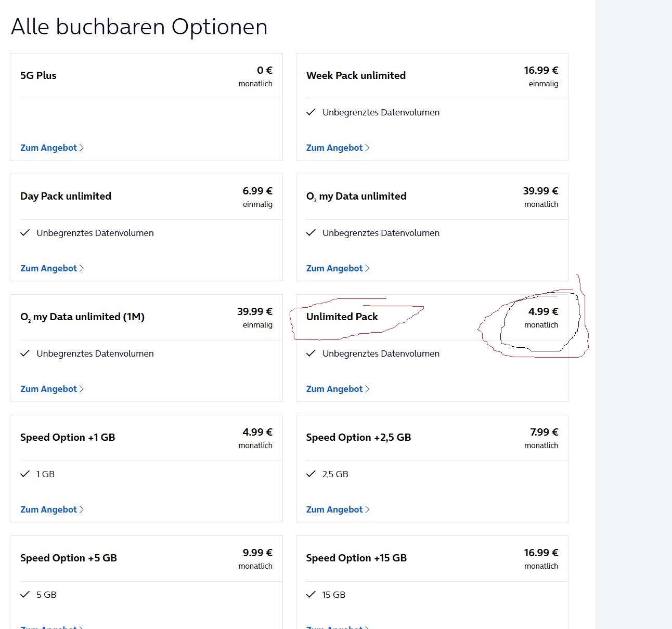
Task: Click the checkmark next to 5 GB
Action: (25, 595)
